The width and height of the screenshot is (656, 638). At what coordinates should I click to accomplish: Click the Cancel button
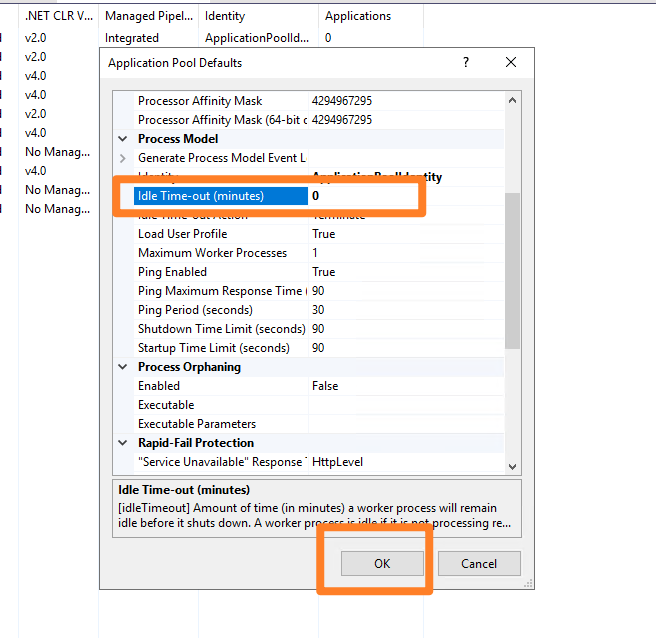(479, 563)
